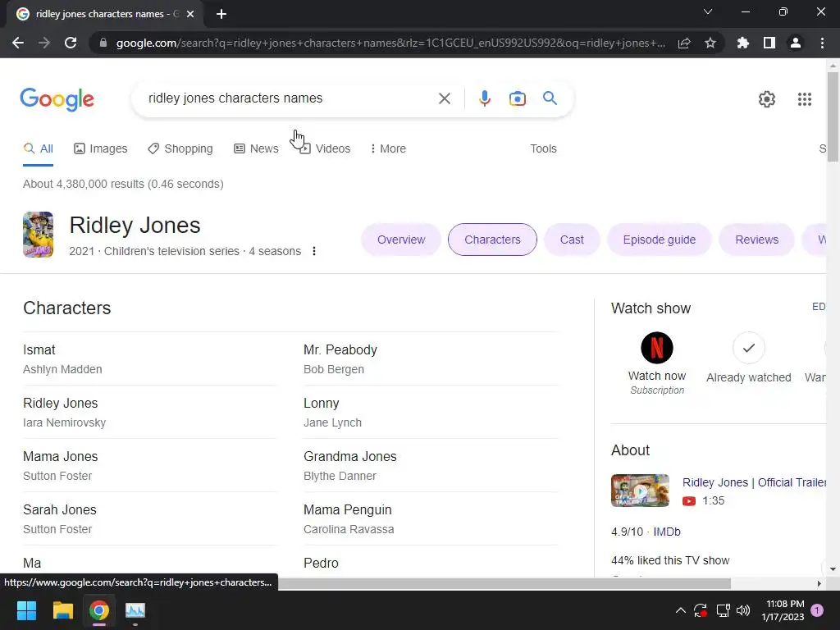The height and width of the screenshot is (630, 840).
Task: Go to Google home via logo
Action: tap(57, 98)
